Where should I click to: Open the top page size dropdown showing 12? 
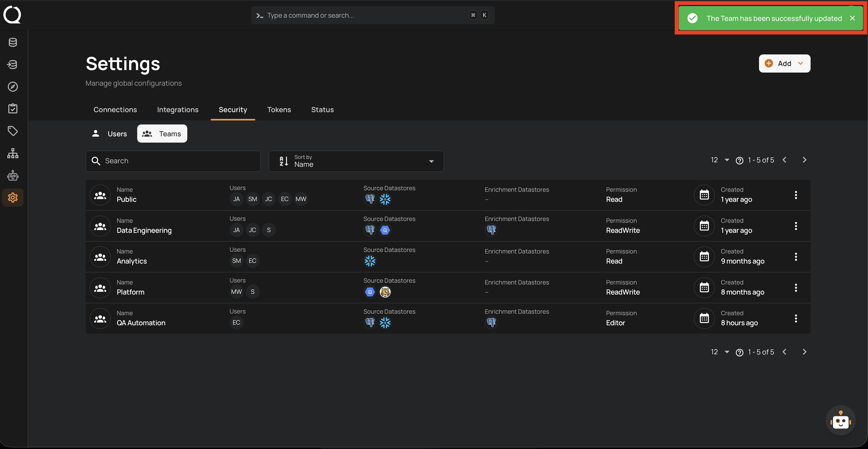click(720, 160)
